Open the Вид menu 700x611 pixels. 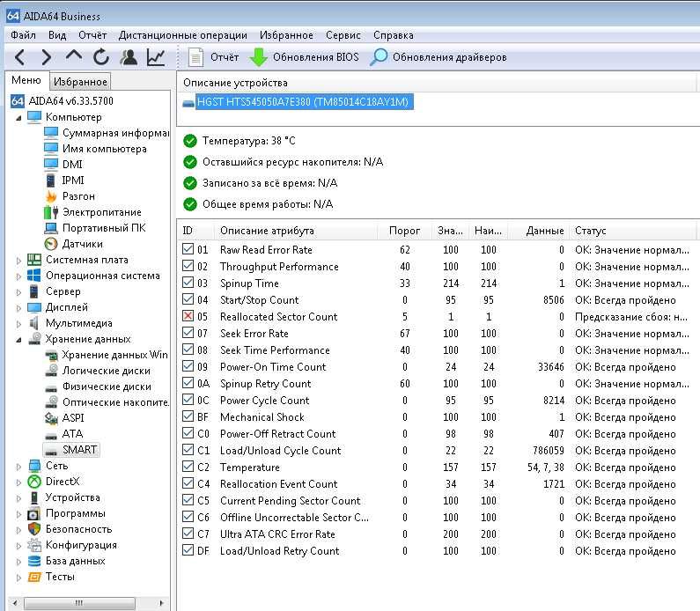coord(57,35)
